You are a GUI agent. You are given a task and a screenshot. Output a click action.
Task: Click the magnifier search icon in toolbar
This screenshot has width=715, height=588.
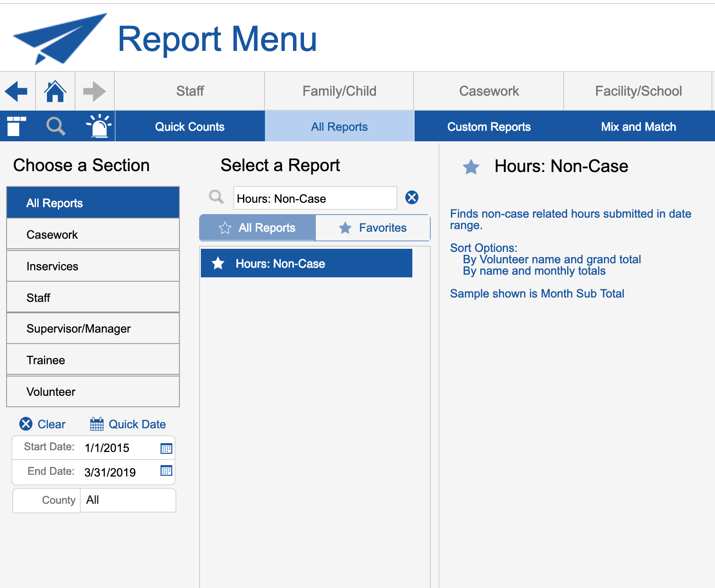tap(56, 126)
